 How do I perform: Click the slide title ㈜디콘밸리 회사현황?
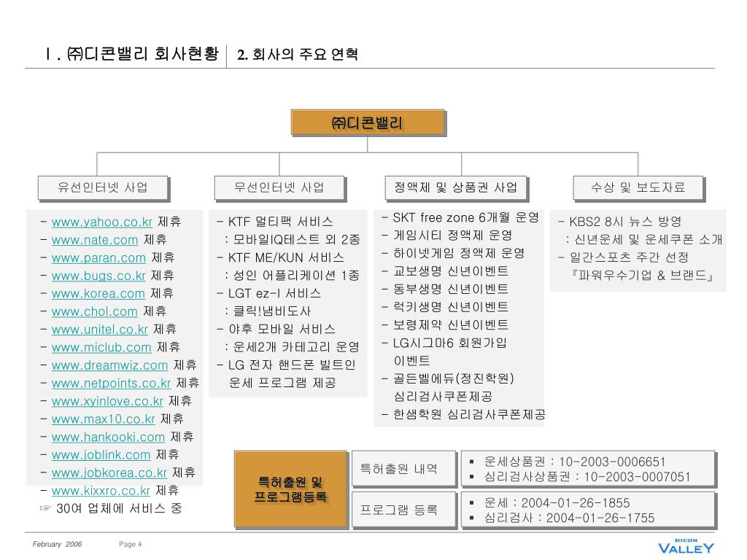131,54
